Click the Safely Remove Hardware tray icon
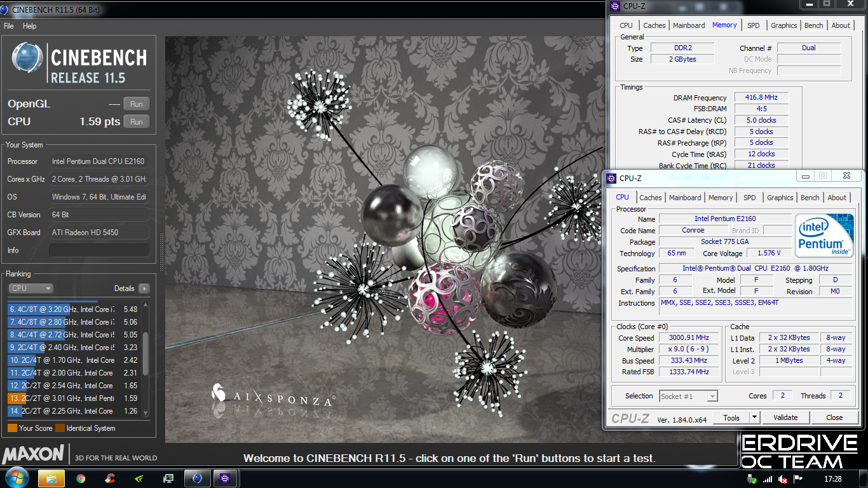The image size is (868, 488). point(754,479)
